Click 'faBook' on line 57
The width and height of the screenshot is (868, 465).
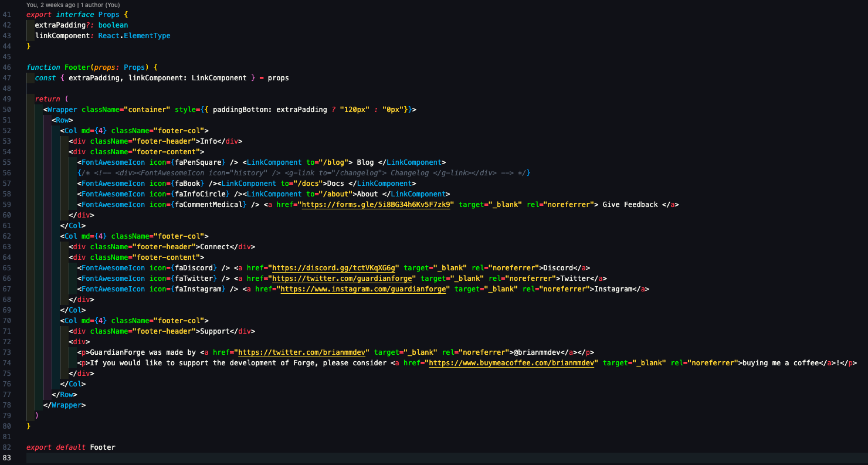point(188,184)
